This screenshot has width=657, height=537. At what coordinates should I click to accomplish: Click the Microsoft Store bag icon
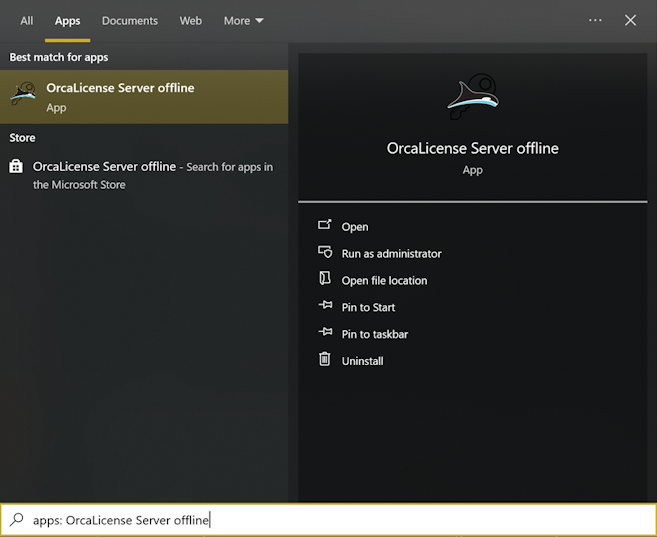16,167
